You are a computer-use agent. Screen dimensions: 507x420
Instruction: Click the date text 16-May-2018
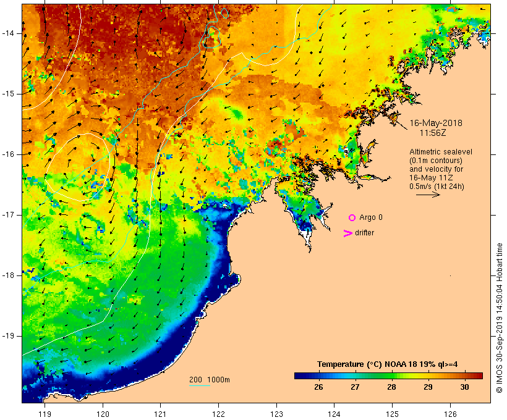pyautogui.click(x=436, y=123)
